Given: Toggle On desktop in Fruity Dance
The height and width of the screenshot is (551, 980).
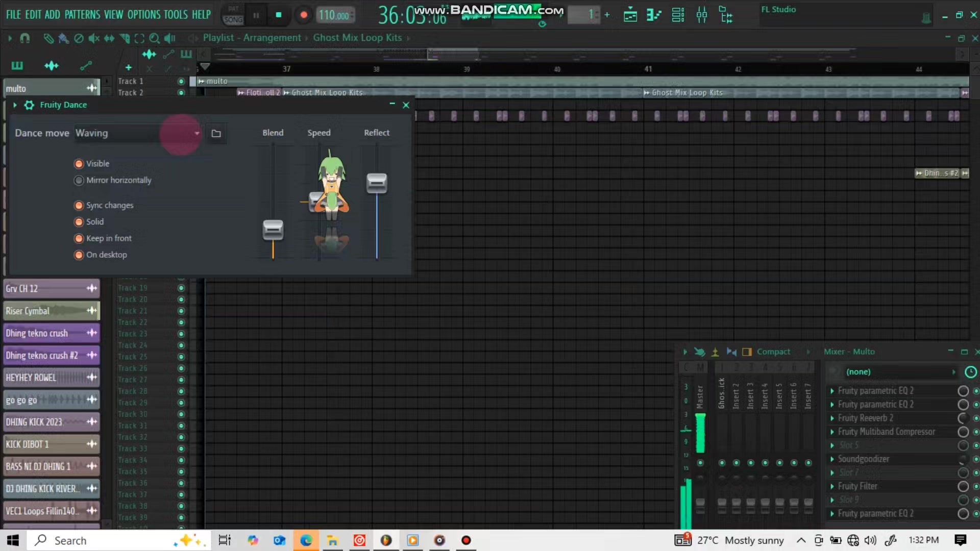Looking at the screenshot, I should click(79, 255).
